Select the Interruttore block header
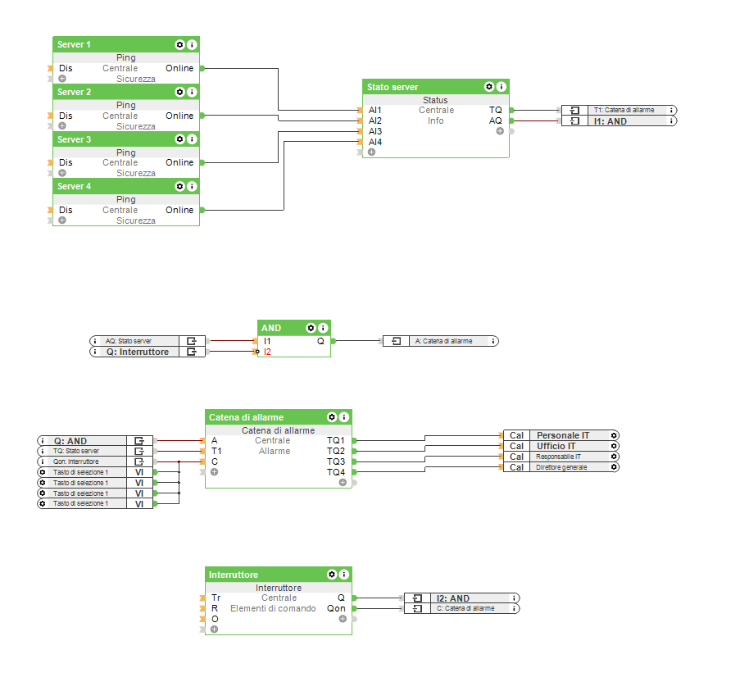The width and height of the screenshot is (749, 700). [262, 575]
